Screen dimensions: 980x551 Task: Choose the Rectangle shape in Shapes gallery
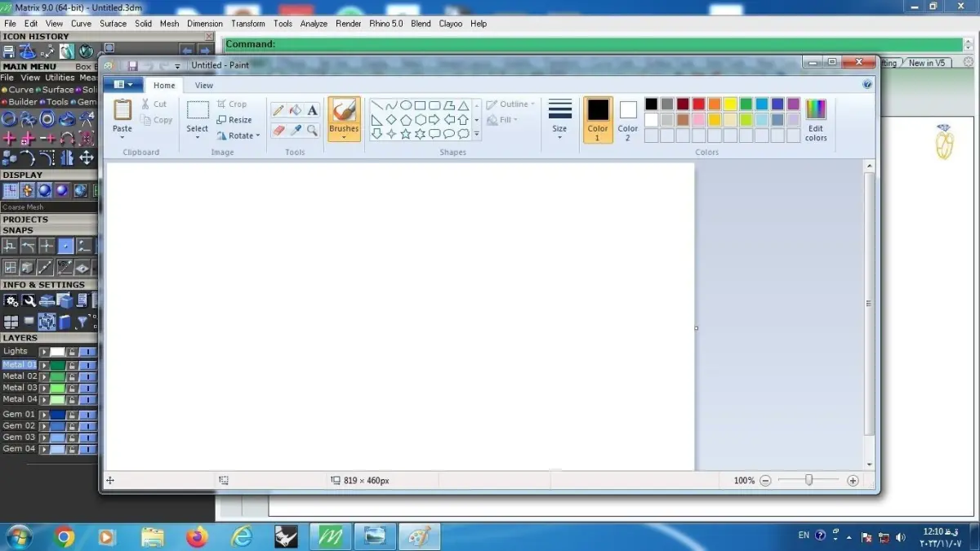click(420, 105)
